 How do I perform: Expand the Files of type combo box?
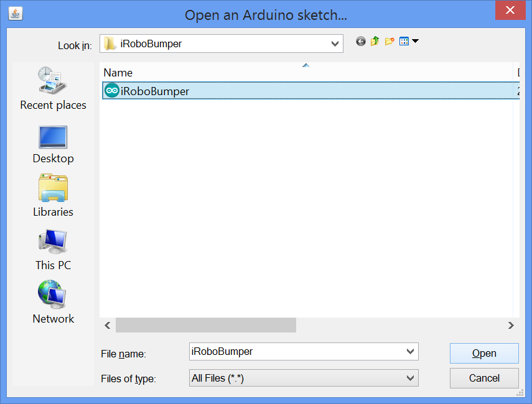[410, 378]
